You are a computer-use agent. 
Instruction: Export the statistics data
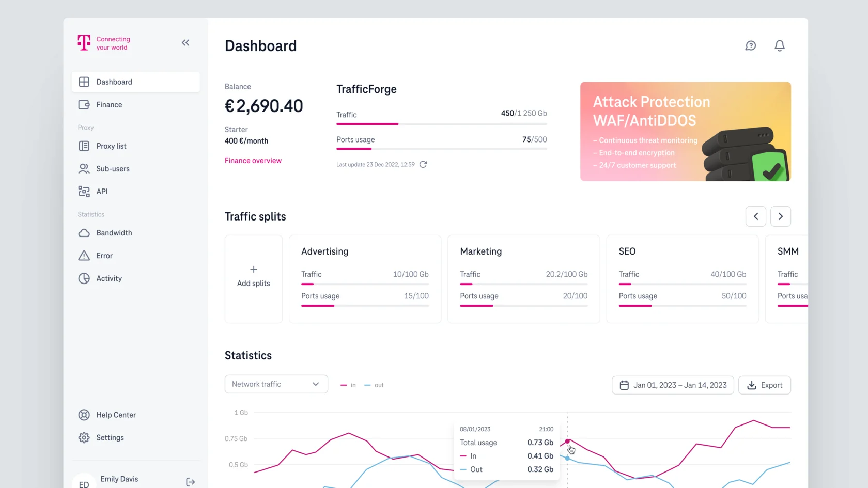click(x=765, y=385)
